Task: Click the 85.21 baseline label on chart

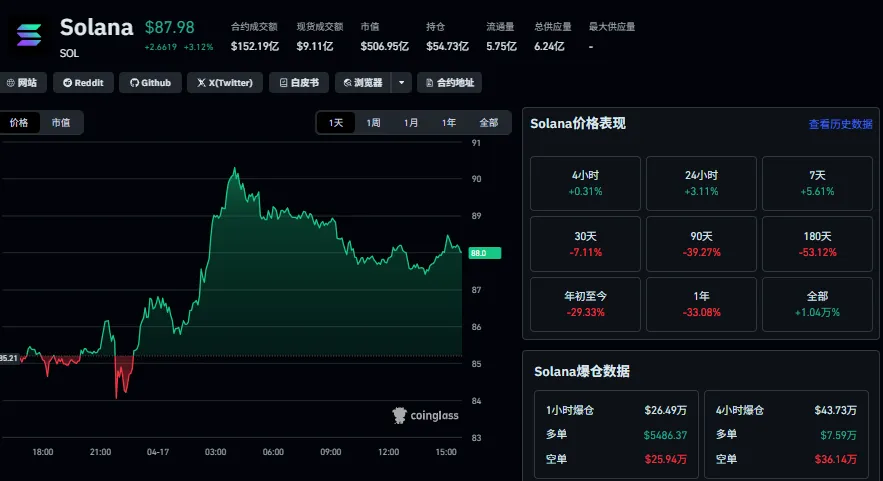Action: [9, 358]
